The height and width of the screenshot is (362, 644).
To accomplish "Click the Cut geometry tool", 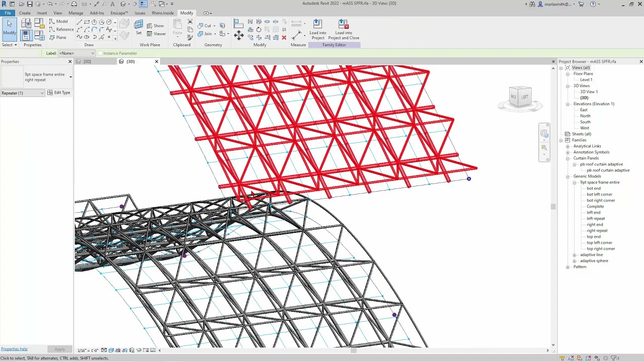I will [x=204, y=26].
